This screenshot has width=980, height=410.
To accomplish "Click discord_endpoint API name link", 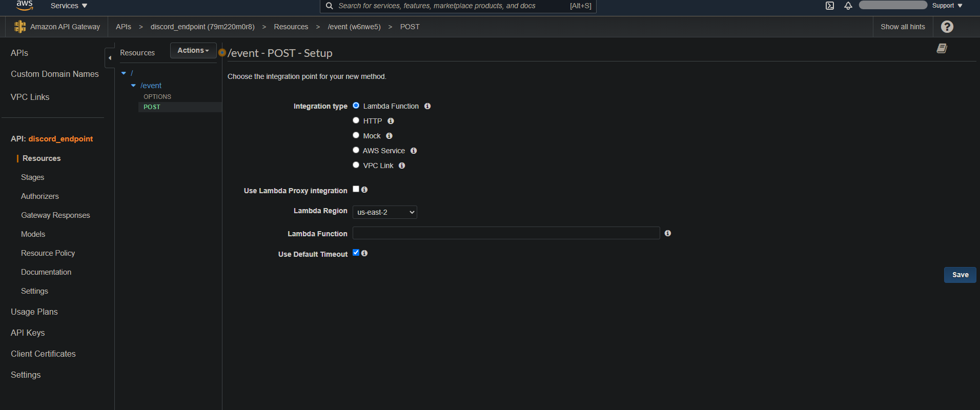I will [60, 139].
